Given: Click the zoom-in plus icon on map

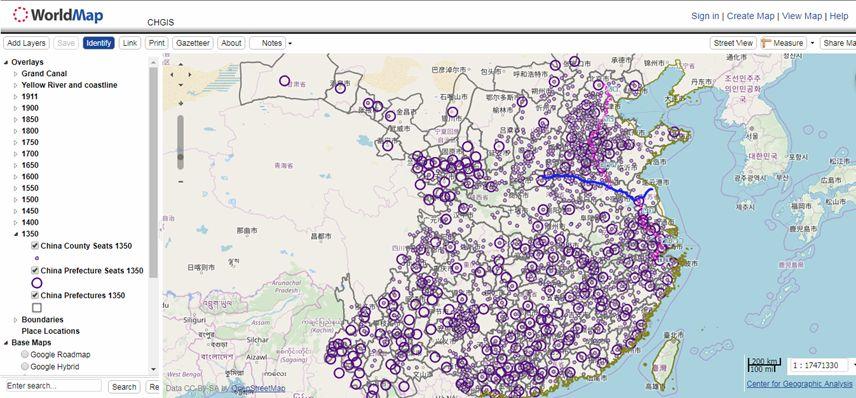Looking at the screenshot, I should (181, 102).
